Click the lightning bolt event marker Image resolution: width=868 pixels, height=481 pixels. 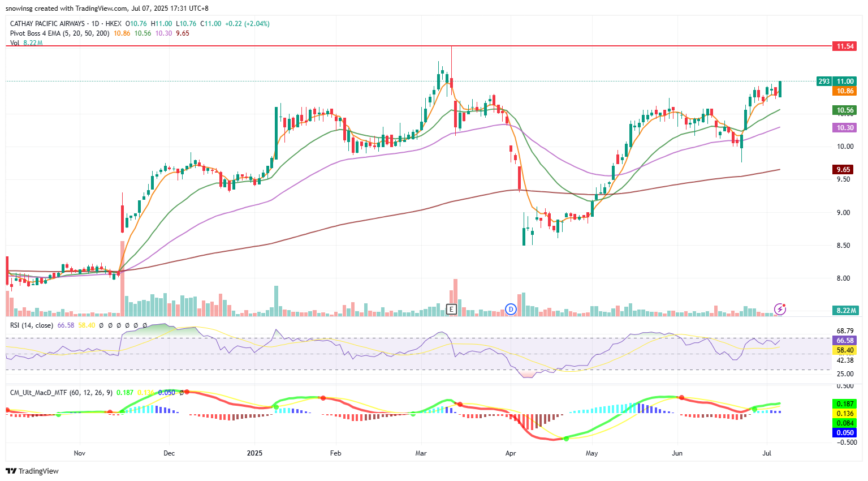click(x=780, y=309)
